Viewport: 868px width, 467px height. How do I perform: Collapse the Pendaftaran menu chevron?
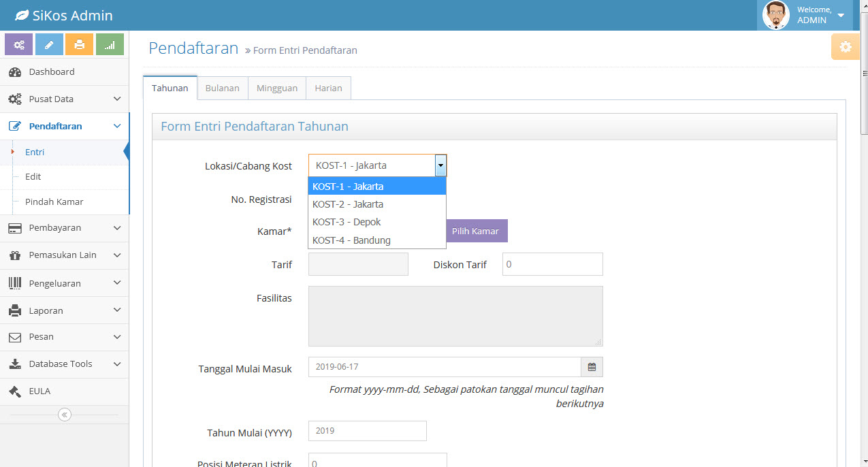pyautogui.click(x=117, y=126)
